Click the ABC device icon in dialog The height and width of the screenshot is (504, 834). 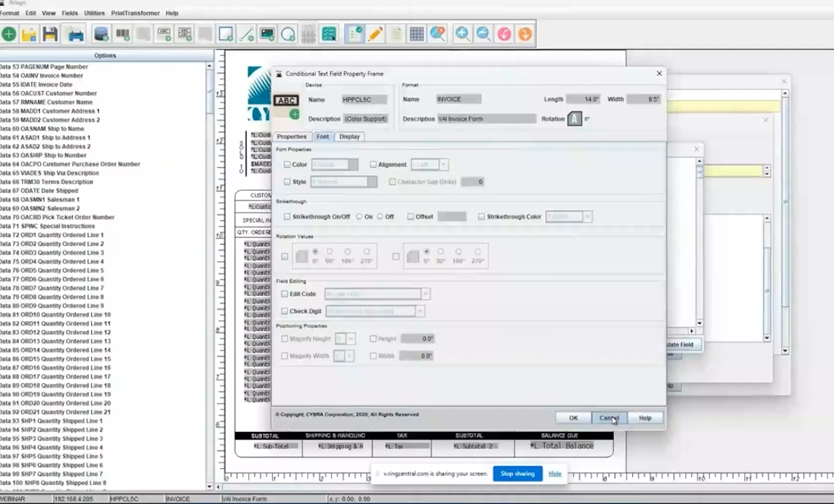click(286, 101)
